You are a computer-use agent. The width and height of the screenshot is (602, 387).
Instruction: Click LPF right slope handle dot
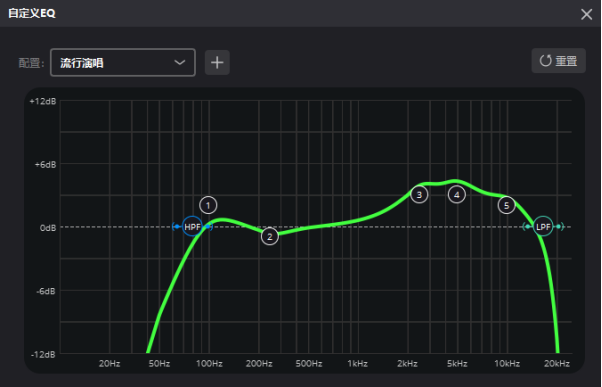point(559,227)
